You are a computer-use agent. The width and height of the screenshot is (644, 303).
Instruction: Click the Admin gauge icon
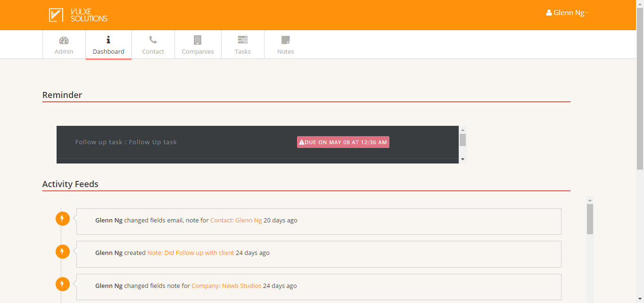pos(64,40)
